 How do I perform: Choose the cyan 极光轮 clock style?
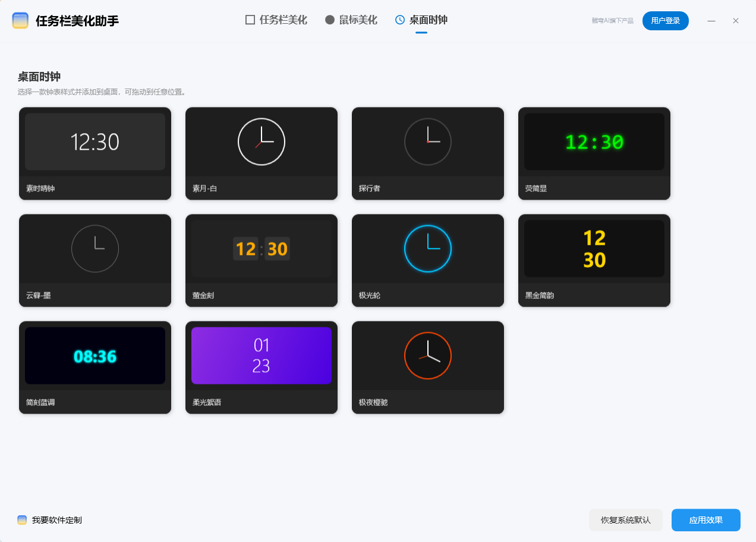[x=428, y=260]
